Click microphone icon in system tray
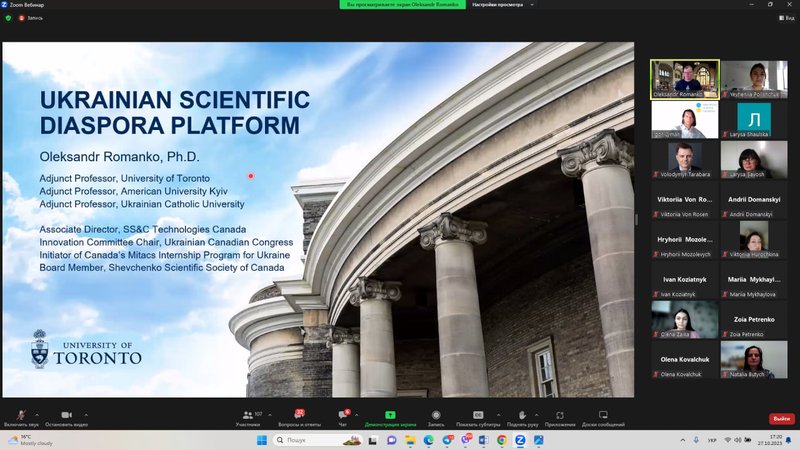This screenshot has width=800, height=450. click(696, 440)
